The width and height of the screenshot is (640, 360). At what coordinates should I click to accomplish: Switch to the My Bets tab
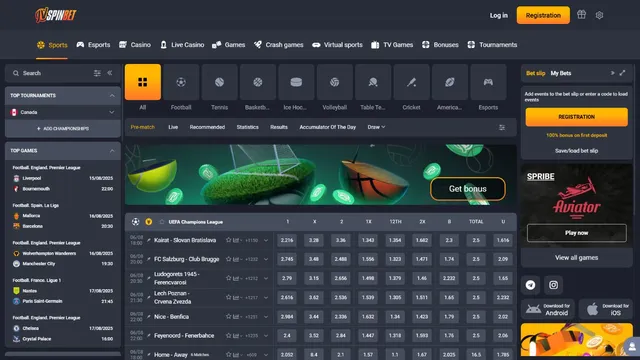point(561,73)
